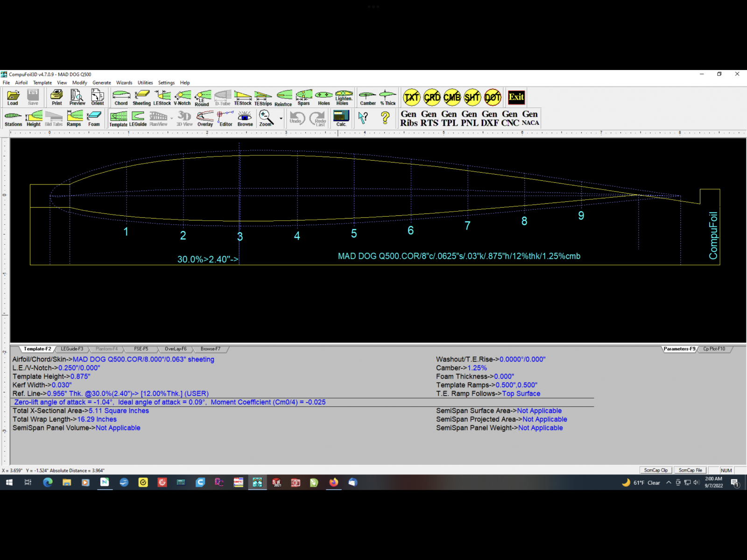Click the Print toolbar icon
The image size is (747, 560).
pyautogui.click(x=56, y=98)
